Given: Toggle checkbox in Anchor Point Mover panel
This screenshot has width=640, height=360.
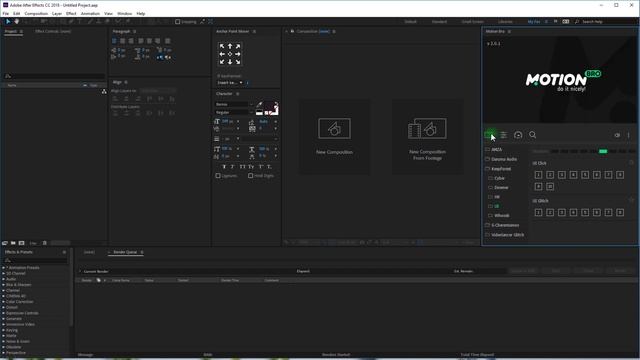Looking at the screenshot, I should tap(218, 76).
